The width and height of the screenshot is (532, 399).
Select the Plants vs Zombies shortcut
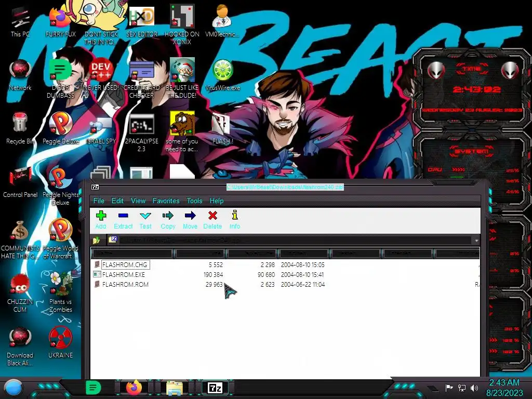click(60, 292)
